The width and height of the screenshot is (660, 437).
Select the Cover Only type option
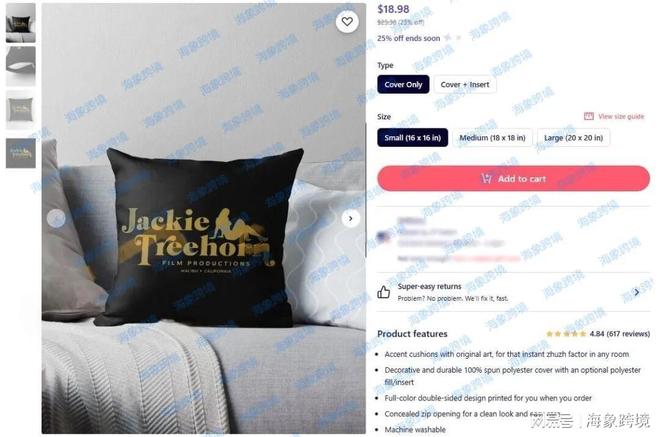pos(403,84)
